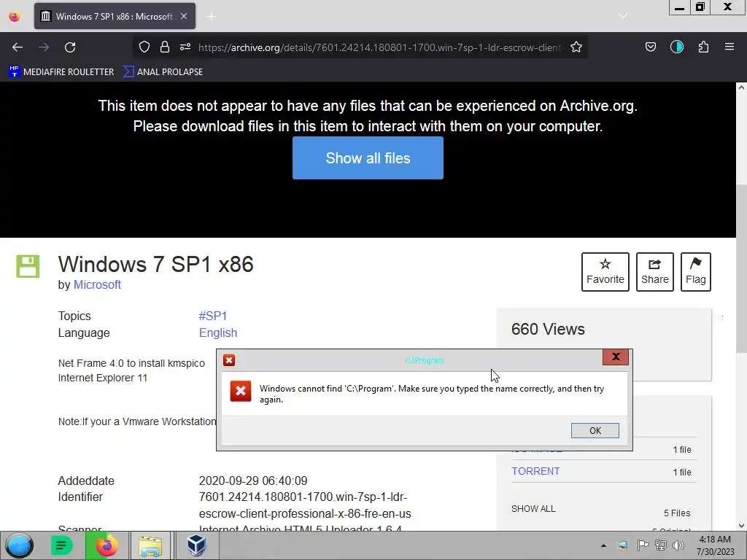Open the Extensions puzzle icon
The height and width of the screenshot is (560, 747).
tap(703, 47)
